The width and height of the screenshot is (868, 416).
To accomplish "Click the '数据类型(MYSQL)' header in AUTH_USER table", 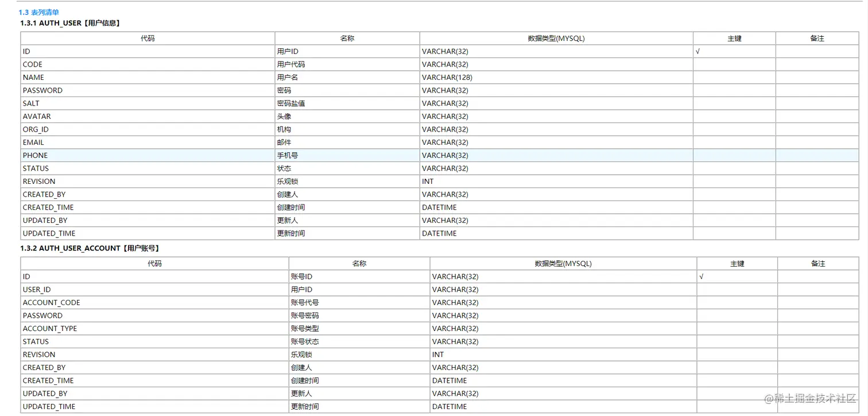I will point(556,38).
